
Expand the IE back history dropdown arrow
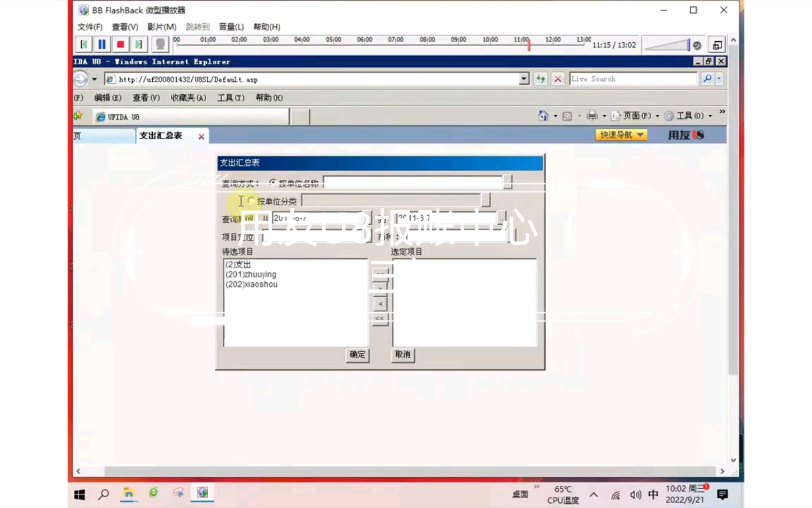[x=94, y=79]
